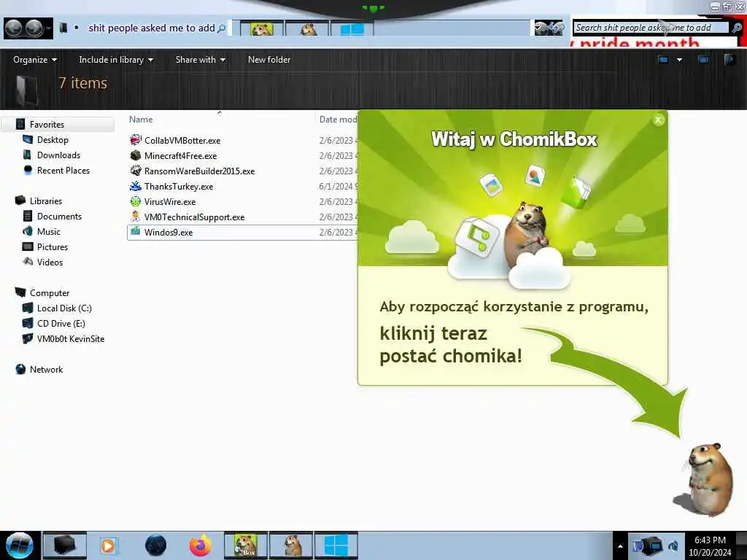Launch Firefox from taskbar

point(201,545)
